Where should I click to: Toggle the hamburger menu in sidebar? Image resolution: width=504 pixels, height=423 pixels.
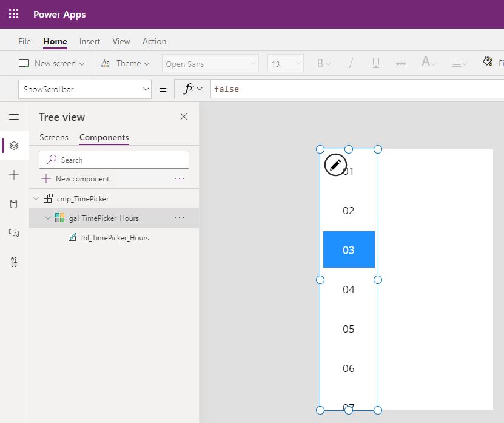click(14, 117)
